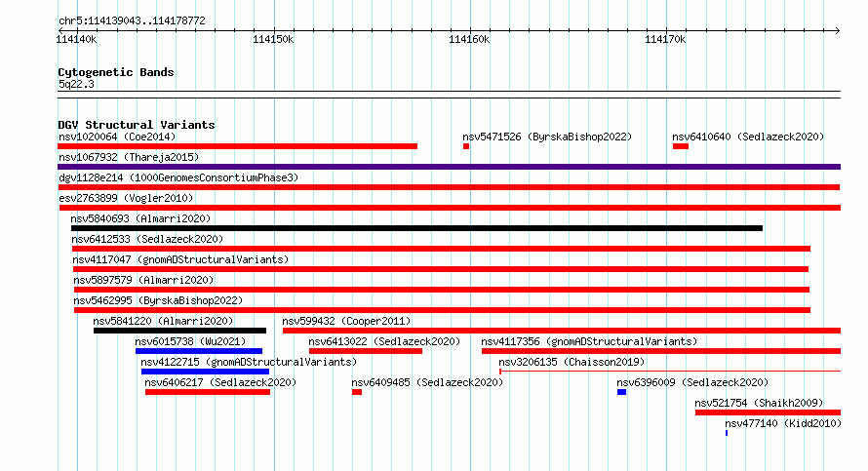Select the esv2763899 (Vogler2010) label

point(126,198)
